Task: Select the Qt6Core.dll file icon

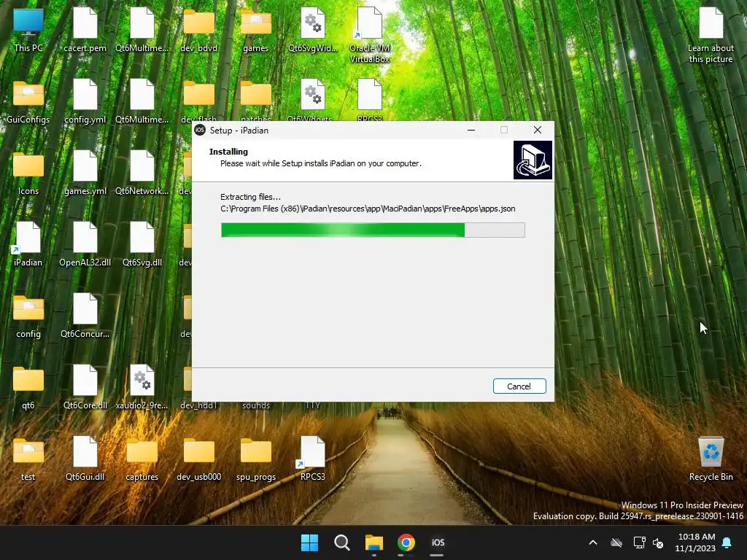Action: 85,387
